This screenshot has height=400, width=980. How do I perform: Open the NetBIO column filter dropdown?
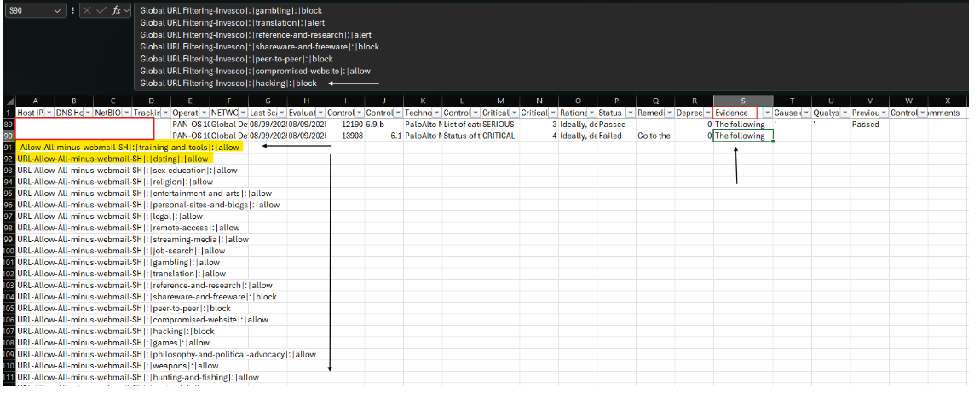(127, 113)
